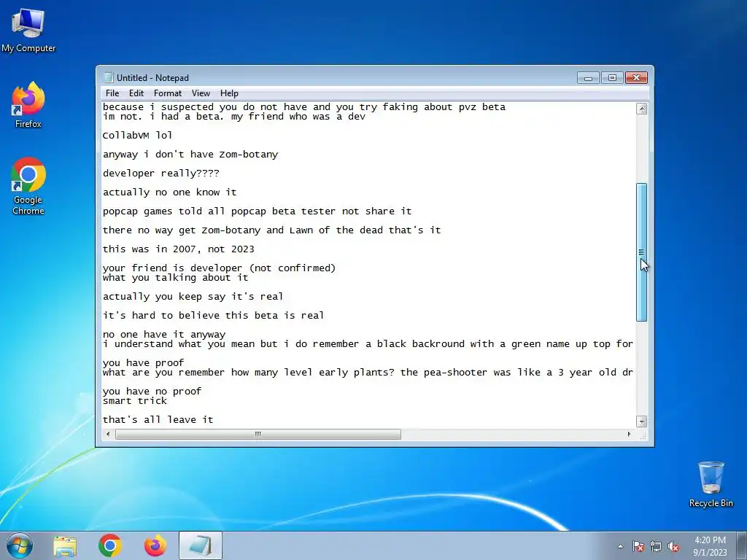The height and width of the screenshot is (560, 747).
Task: Click line 'your friend is developer (not confirmed)'
Action: [x=219, y=268]
